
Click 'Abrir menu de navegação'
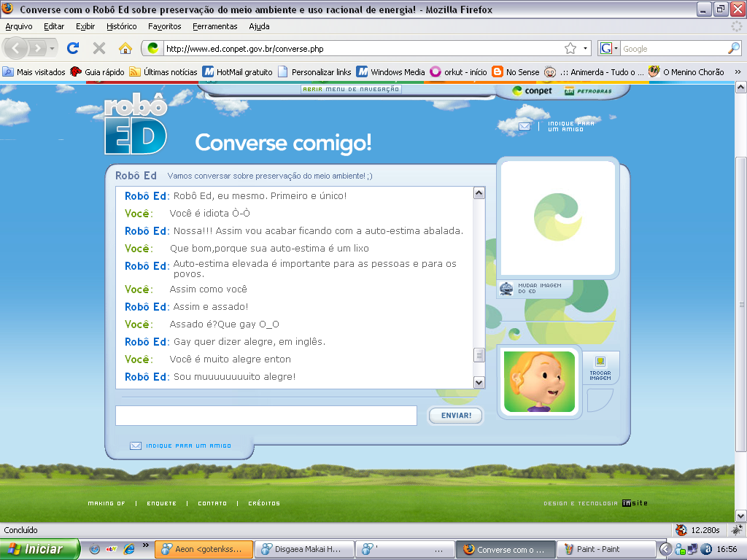coord(351,89)
